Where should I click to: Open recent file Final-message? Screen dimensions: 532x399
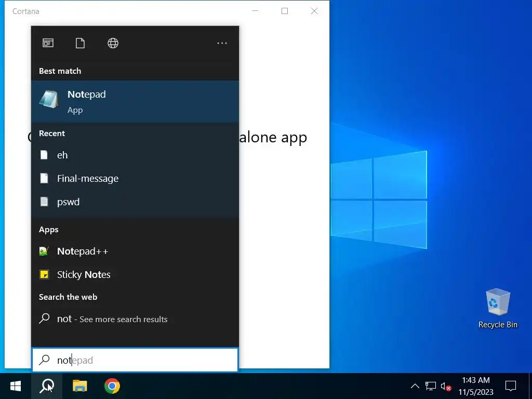point(135,179)
